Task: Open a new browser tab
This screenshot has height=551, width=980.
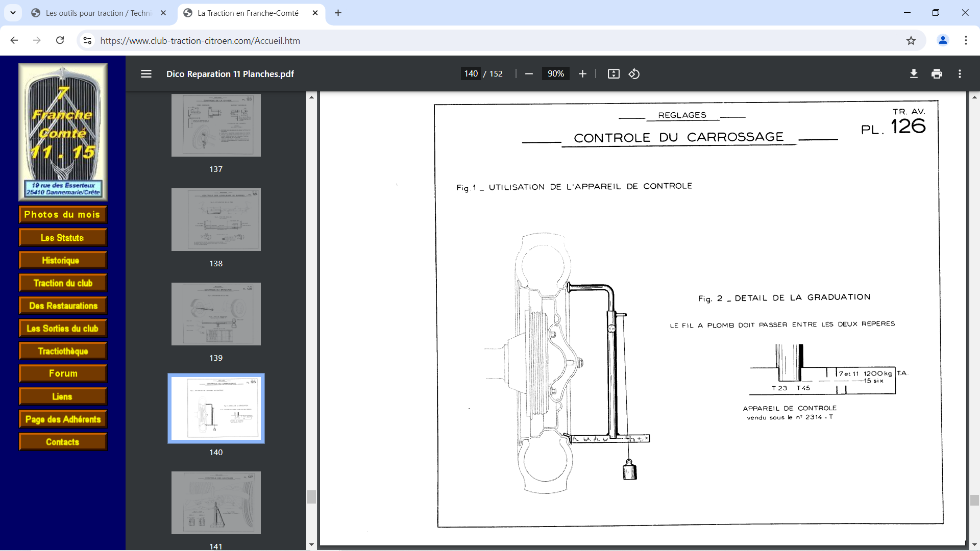Action: point(338,13)
